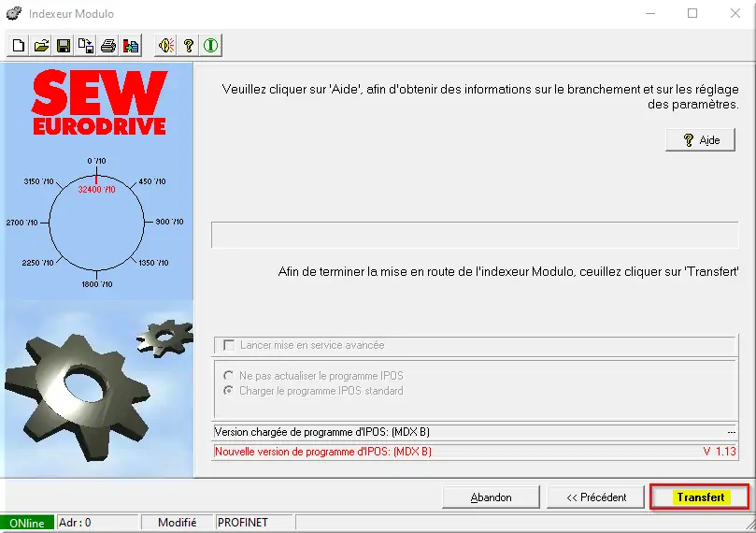Screen dimensions: 756x533
Task: Click the 'Modifié' status bar entry
Action: [177, 523]
